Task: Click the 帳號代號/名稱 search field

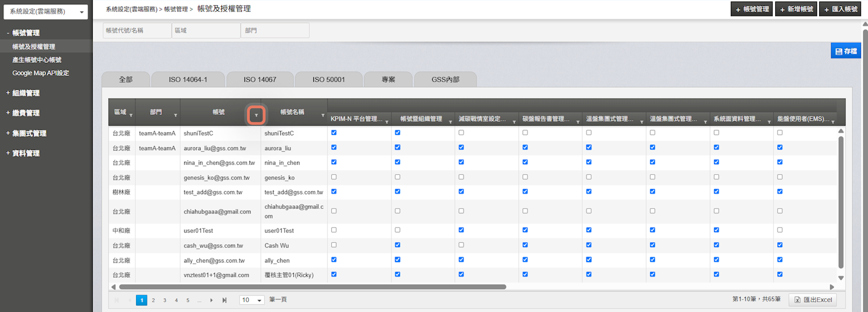Action: pos(137,30)
